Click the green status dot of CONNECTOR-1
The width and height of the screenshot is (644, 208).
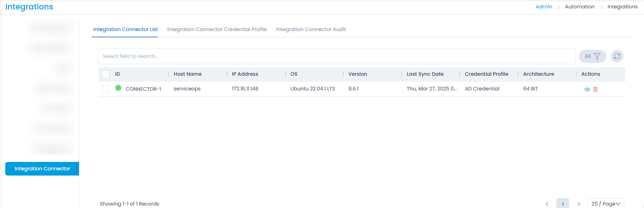point(118,88)
